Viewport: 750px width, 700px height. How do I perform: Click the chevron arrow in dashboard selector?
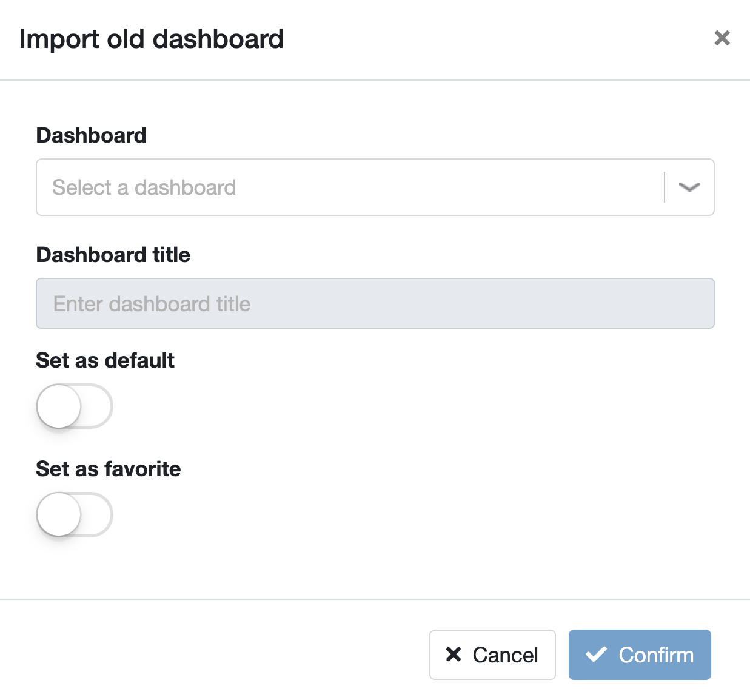(x=689, y=187)
